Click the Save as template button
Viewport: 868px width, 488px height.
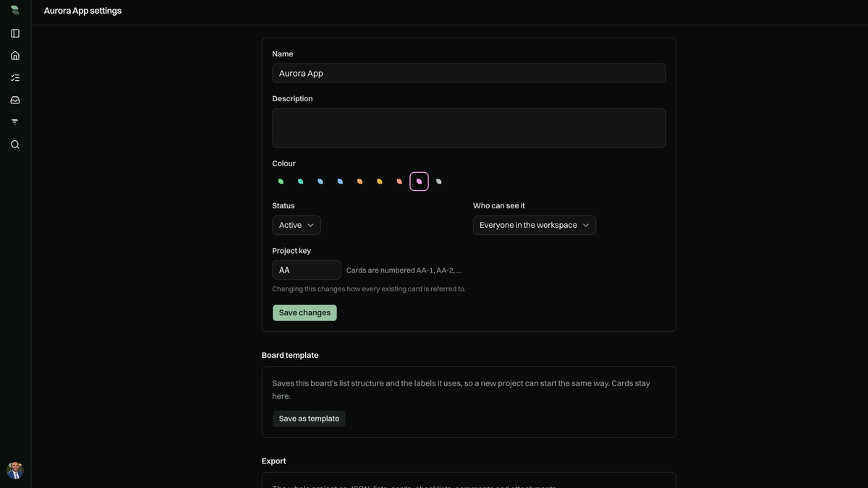tap(309, 419)
